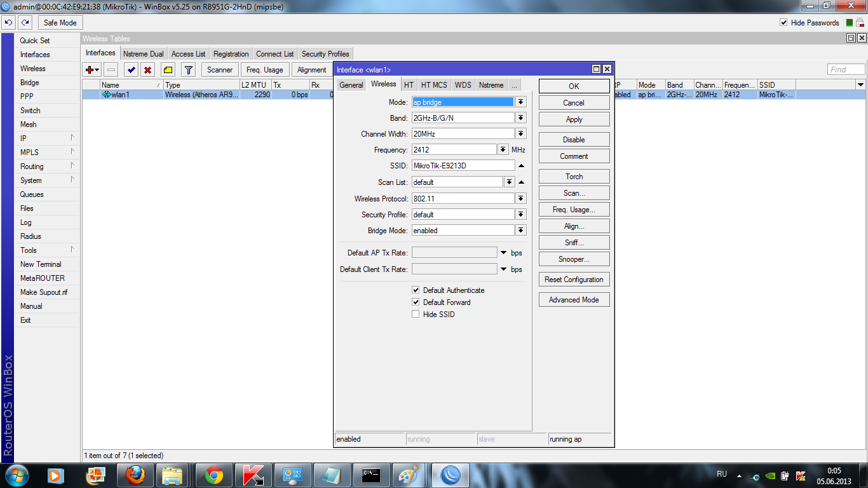Select the wlan1 interface row icon
The height and width of the screenshot is (488, 868).
[x=106, y=95]
